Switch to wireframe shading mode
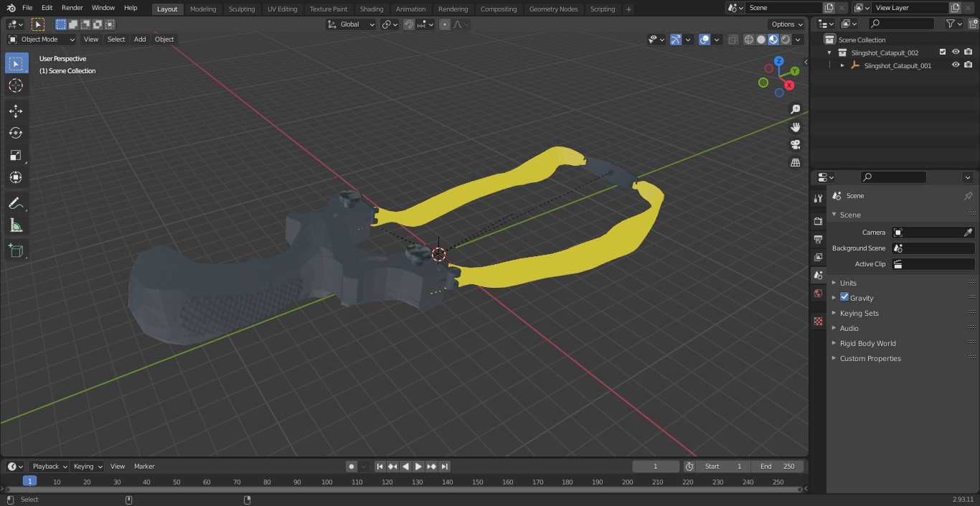The image size is (980, 506). point(748,39)
